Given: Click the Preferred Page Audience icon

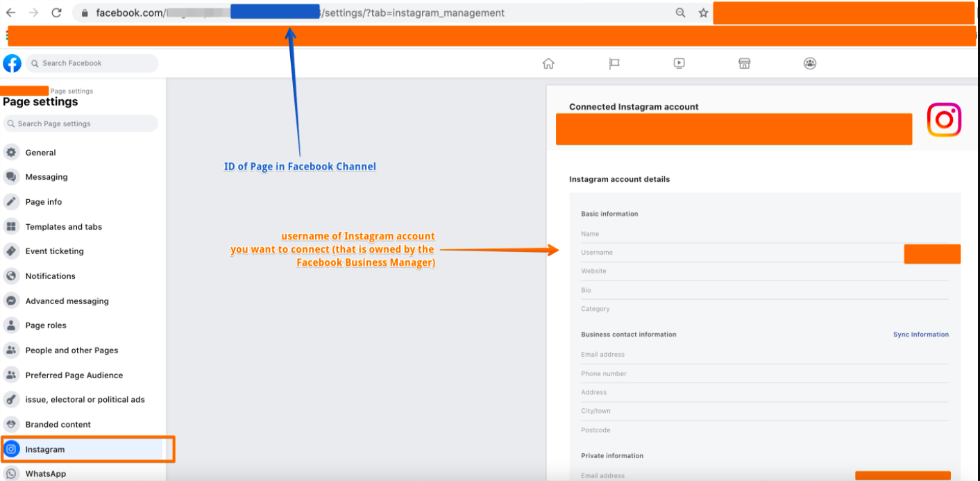Looking at the screenshot, I should click(x=11, y=375).
